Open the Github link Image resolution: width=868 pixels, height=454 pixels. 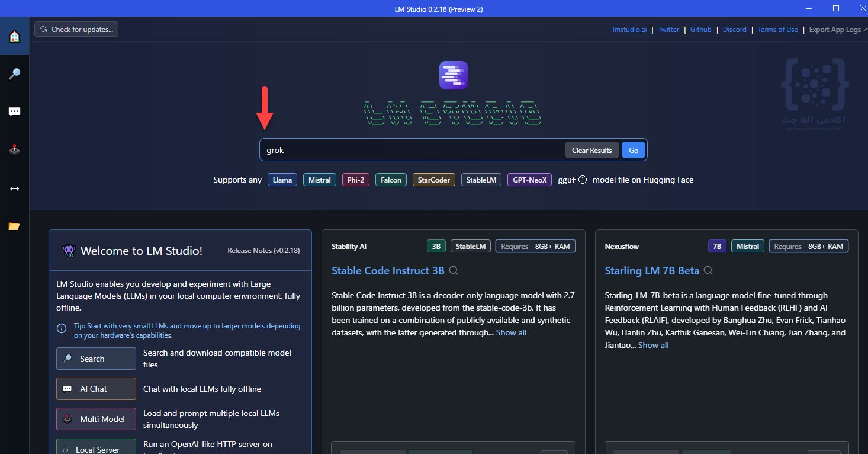click(x=701, y=30)
